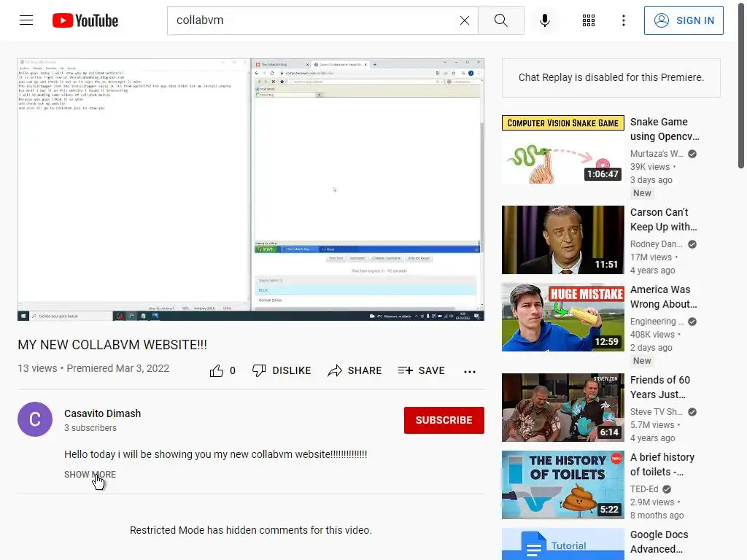Select the video description text
Image resolution: width=747 pixels, height=560 pixels.
coord(216,454)
